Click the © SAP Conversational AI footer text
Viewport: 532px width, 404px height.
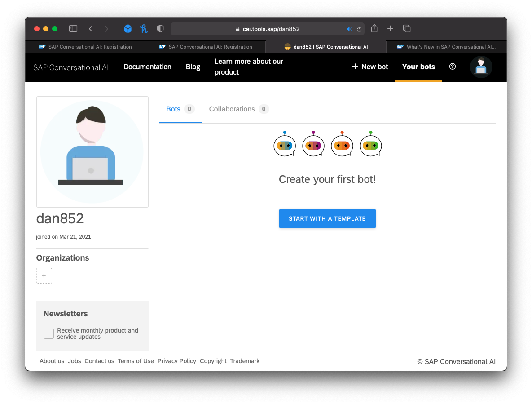pos(456,362)
